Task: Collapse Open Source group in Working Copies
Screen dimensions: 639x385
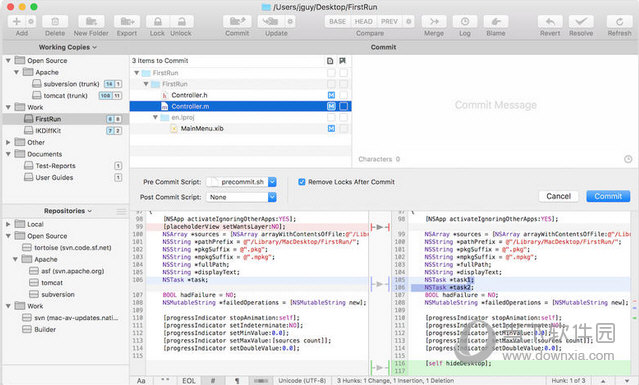Action: point(8,60)
